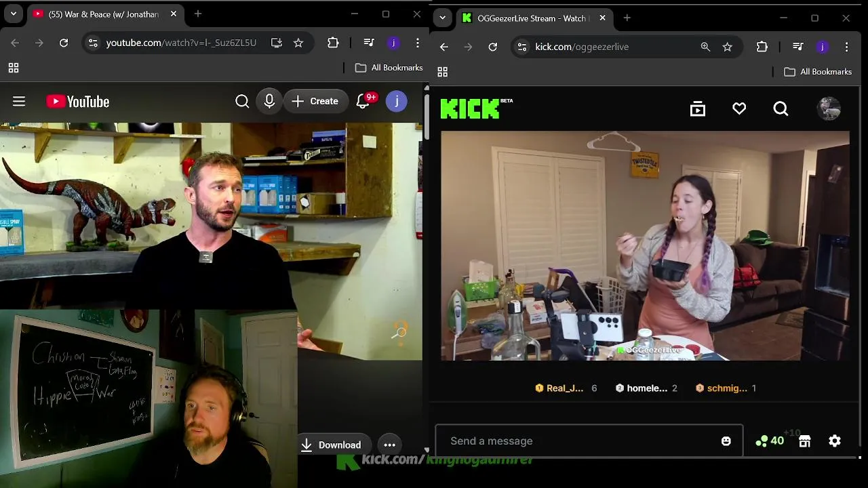Open more actions under YouTube video

pos(389,445)
